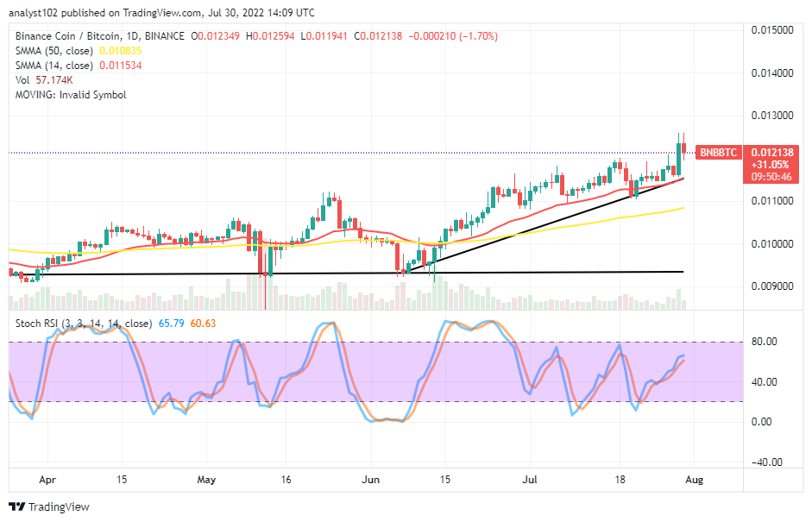Image resolution: width=812 pixels, height=522 pixels.
Task: Click the Vol 57.174K indicator label
Action: coord(44,80)
